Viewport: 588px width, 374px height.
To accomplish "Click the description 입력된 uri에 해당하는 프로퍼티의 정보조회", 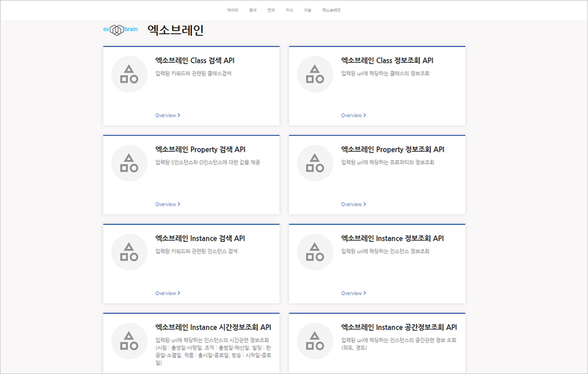I will (x=387, y=162).
